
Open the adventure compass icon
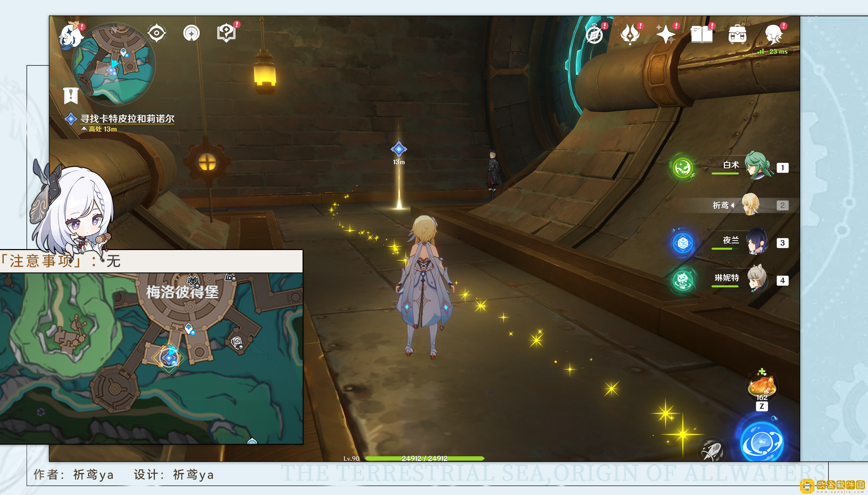tap(594, 34)
